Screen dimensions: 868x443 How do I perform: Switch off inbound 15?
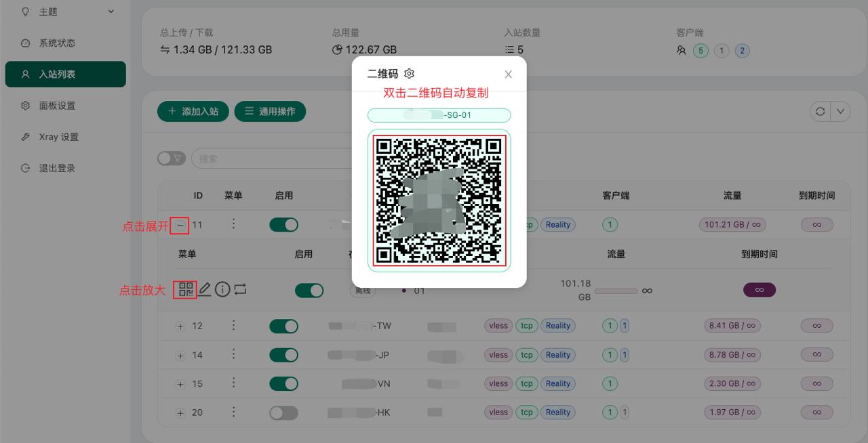[283, 383]
